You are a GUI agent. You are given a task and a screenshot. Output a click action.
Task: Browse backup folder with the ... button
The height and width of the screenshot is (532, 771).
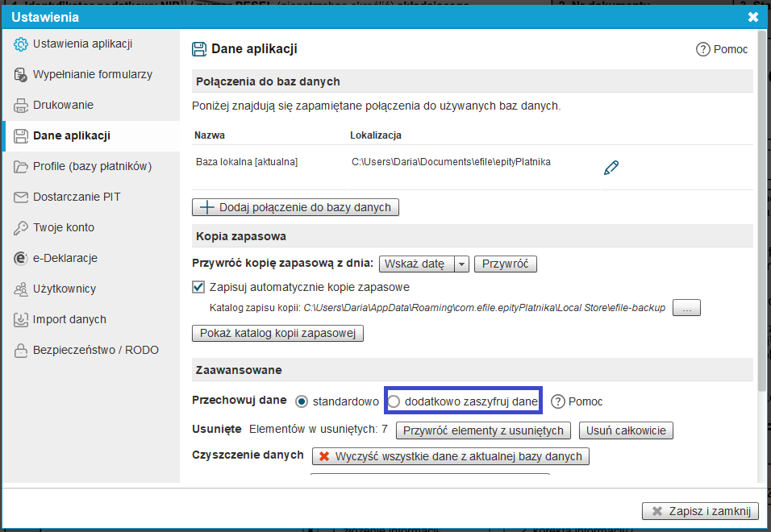click(686, 308)
